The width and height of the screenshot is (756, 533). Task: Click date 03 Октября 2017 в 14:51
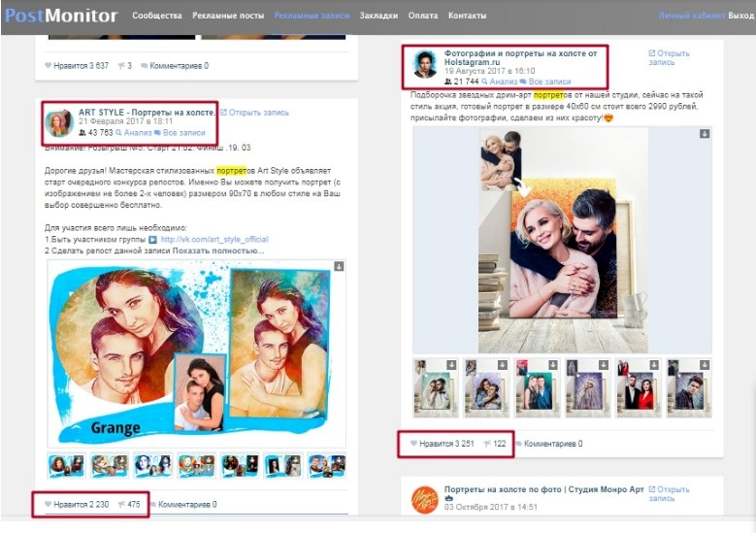tap(490, 507)
